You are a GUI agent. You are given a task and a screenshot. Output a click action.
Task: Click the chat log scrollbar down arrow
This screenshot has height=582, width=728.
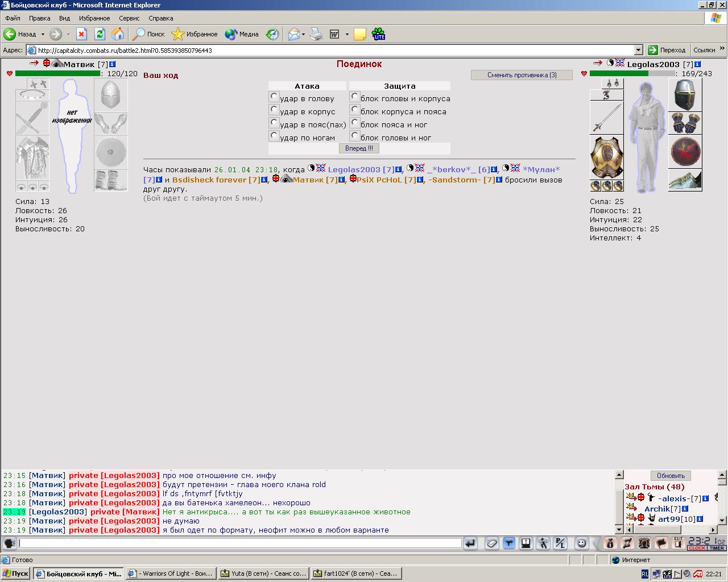[x=619, y=530]
